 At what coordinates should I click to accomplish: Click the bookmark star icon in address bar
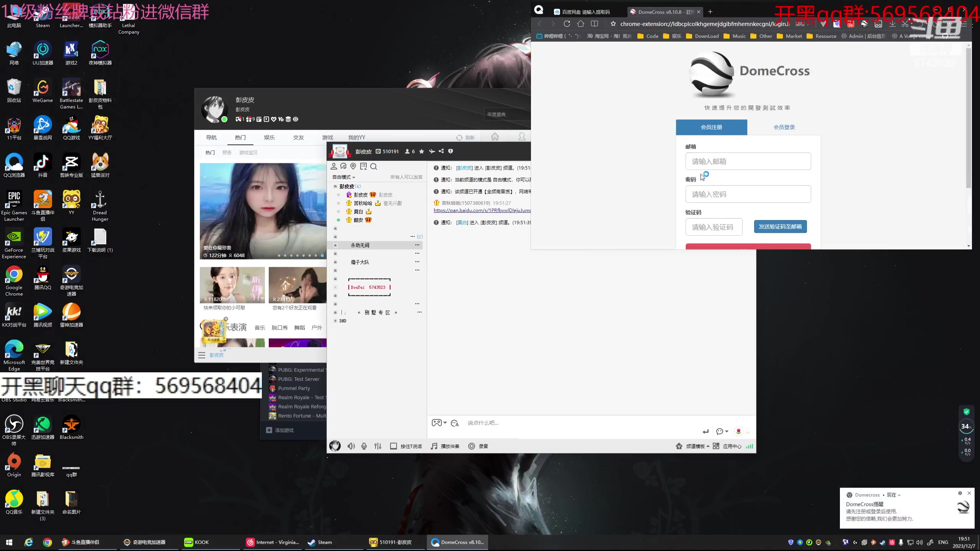(x=613, y=24)
